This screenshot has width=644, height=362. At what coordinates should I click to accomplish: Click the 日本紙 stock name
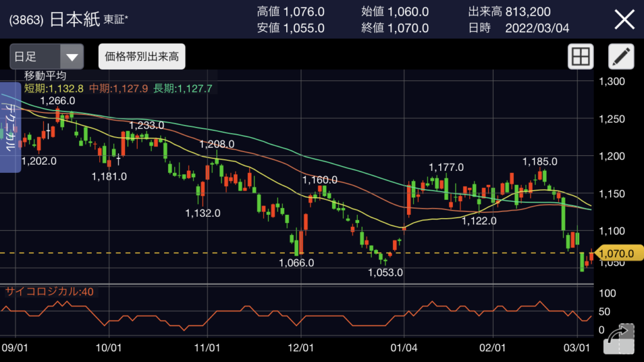coord(75,19)
